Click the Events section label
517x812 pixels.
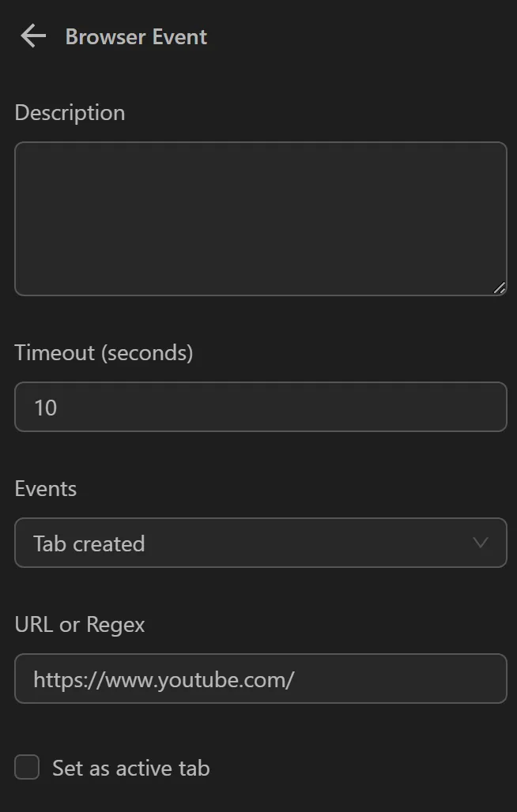coord(45,488)
